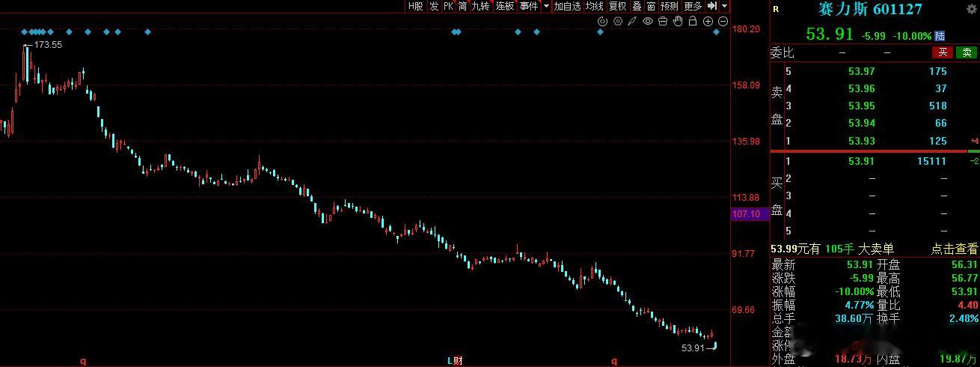The width and height of the screenshot is (980, 367).
Task: Open the last dropdown arrow in toolbar
Action: 724,6
